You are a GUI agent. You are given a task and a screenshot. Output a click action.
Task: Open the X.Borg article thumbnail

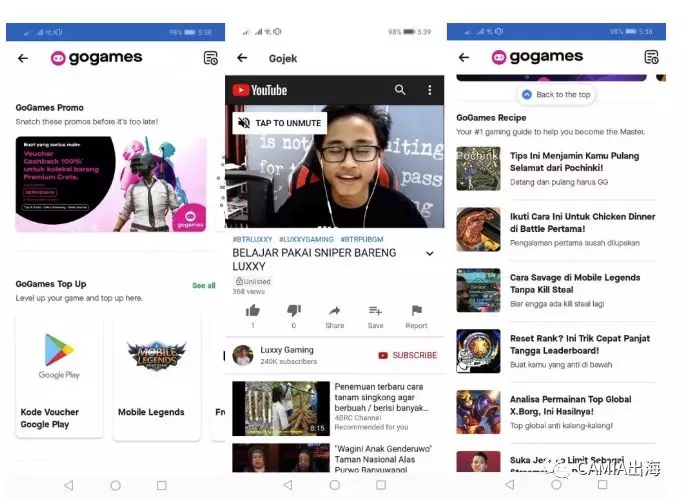point(478,412)
